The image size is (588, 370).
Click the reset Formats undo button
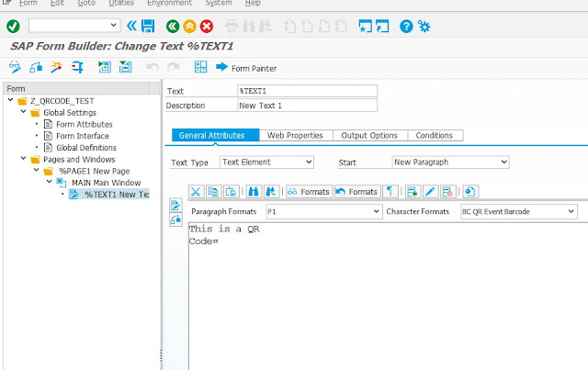(357, 192)
